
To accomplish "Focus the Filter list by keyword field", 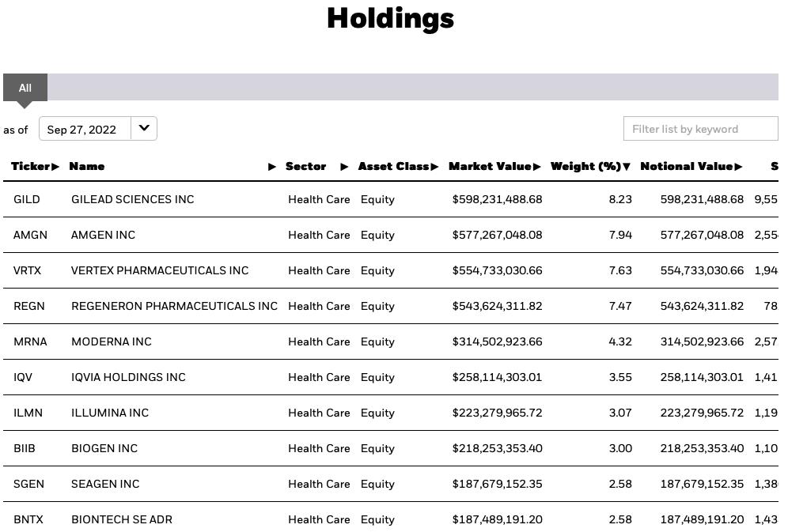I will (x=700, y=129).
